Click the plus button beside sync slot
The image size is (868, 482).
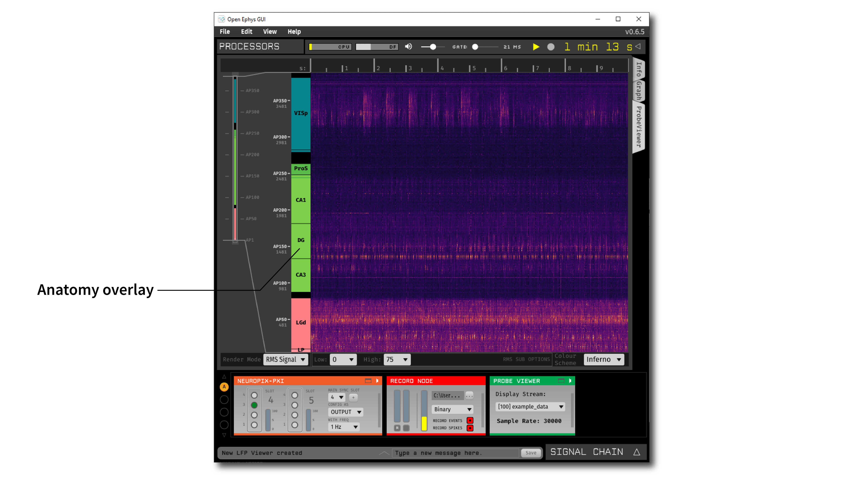(x=353, y=397)
